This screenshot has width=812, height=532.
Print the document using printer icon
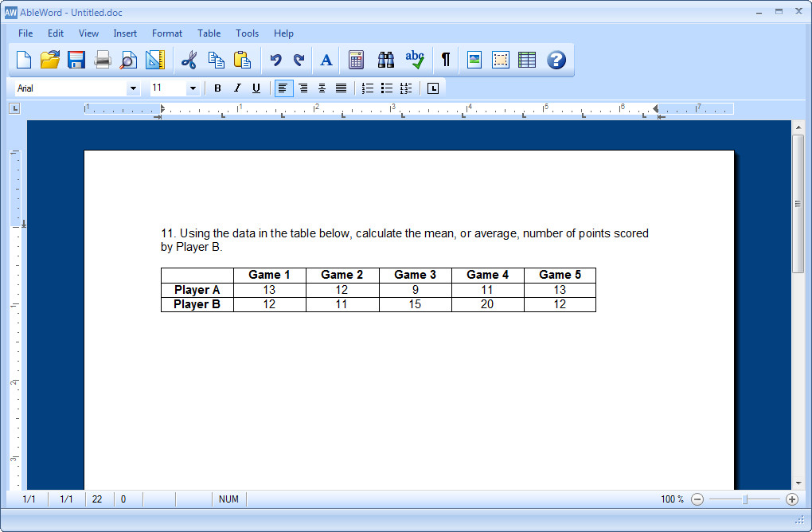(103, 60)
